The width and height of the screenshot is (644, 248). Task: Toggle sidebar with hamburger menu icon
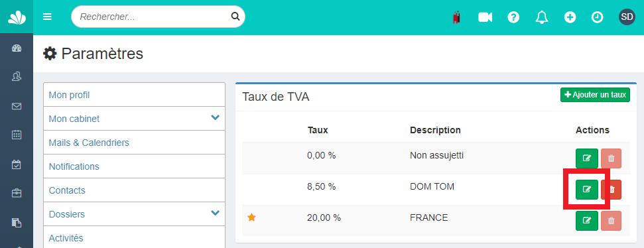coord(47,17)
